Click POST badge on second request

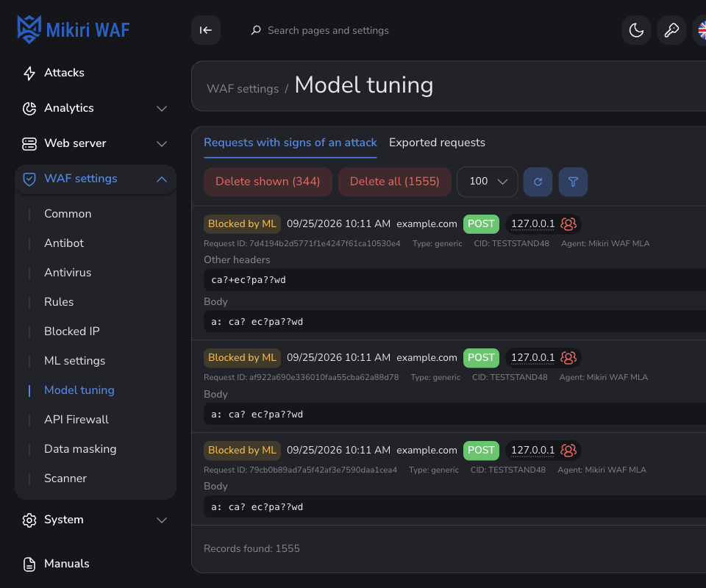481,358
